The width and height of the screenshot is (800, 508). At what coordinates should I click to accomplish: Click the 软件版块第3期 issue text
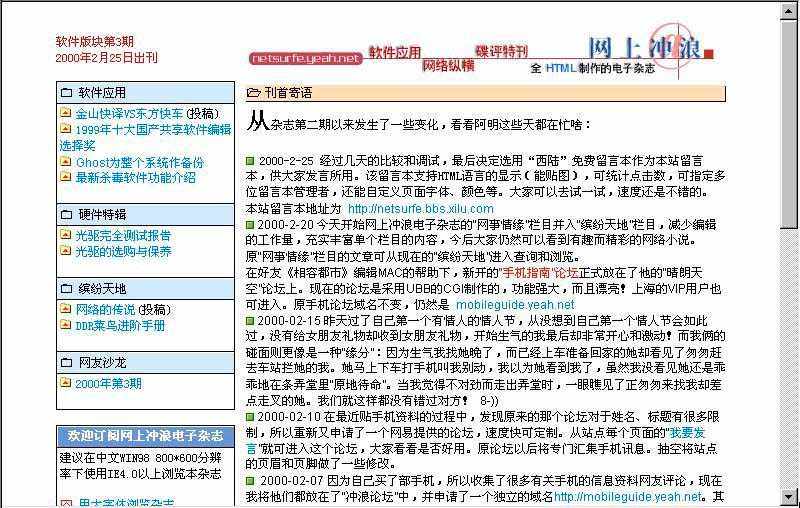[94, 41]
